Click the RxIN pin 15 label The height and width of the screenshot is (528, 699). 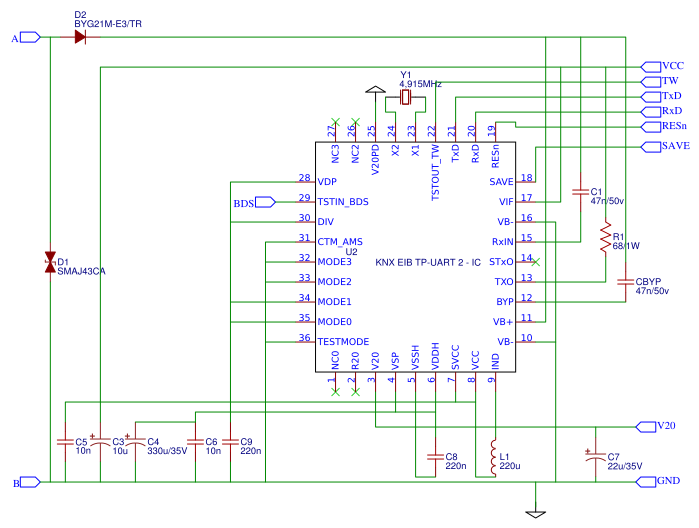[x=502, y=242]
